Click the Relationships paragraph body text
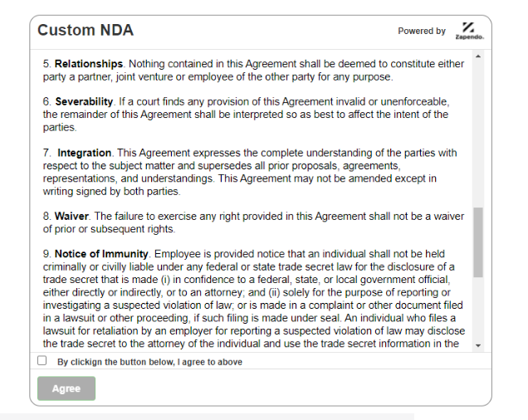Viewport: 528px width, 420px height. click(x=249, y=76)
